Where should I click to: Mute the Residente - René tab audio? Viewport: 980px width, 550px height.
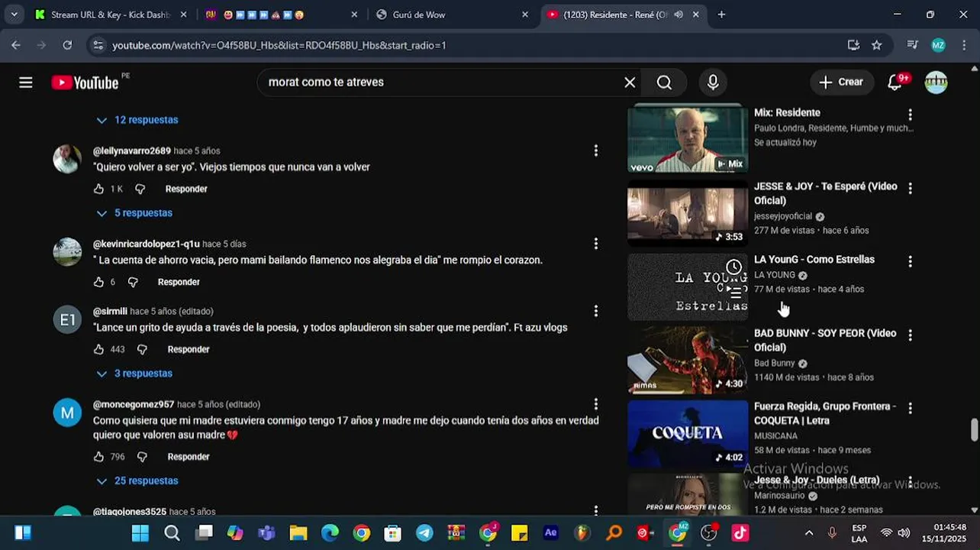coord(678,15)
